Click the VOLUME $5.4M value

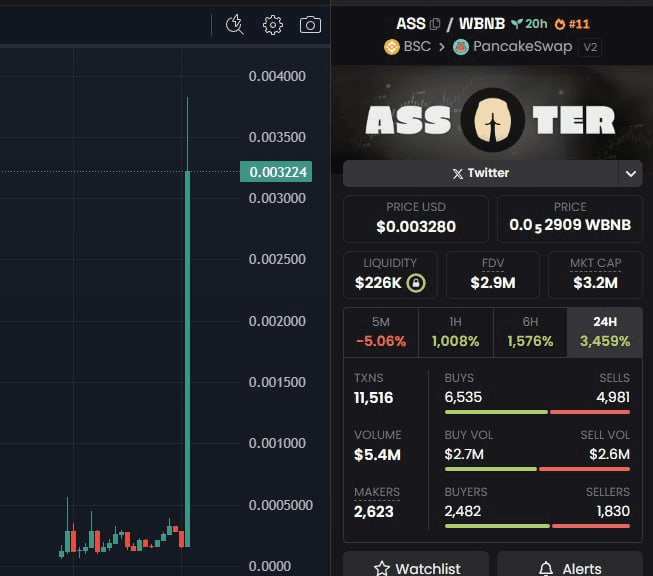tap(377, 454)
